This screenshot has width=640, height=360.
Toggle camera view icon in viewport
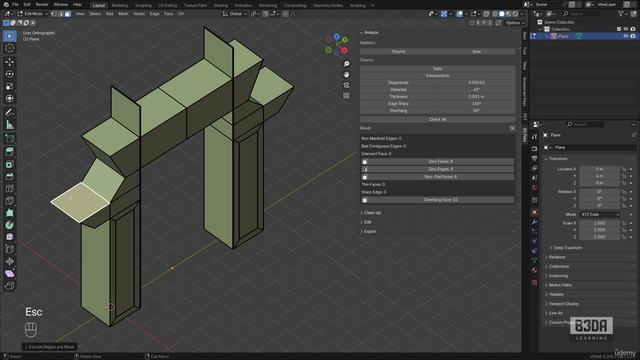pos(346,85)
